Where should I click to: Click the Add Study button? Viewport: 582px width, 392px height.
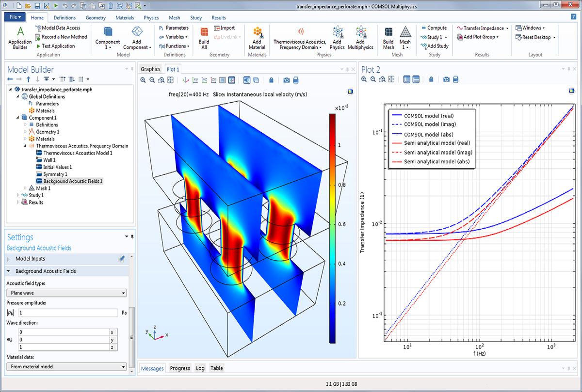[435, 46]
